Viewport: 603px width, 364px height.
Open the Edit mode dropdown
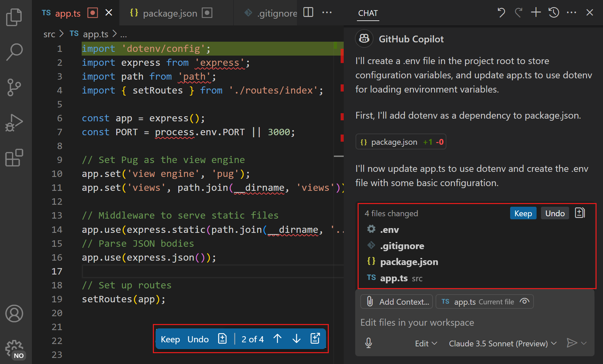[x=425, y=343]
